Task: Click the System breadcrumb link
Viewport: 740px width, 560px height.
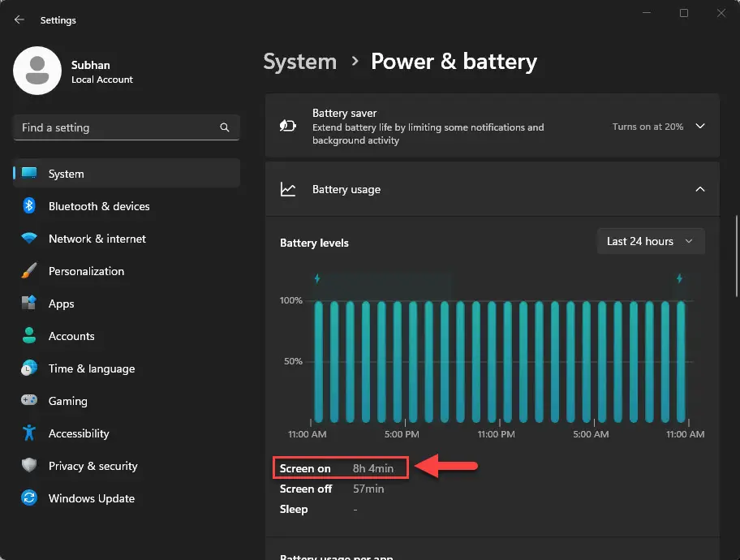Action: pos(299,61)
